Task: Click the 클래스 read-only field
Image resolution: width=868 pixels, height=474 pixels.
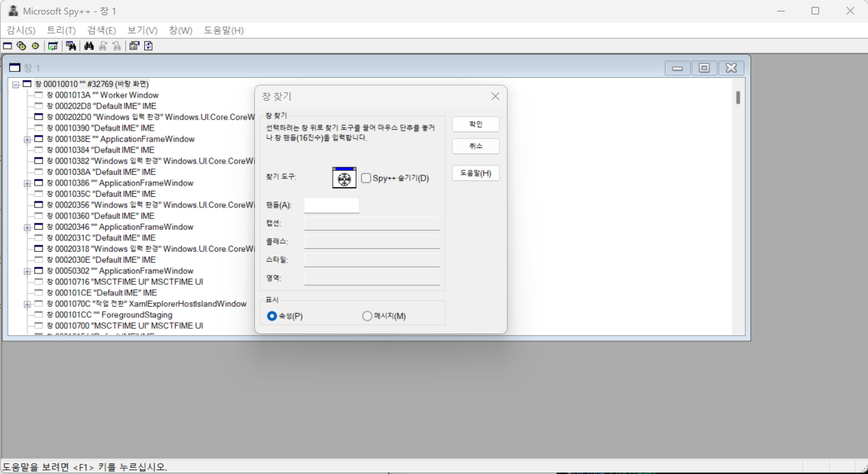Action: [372, 241]
